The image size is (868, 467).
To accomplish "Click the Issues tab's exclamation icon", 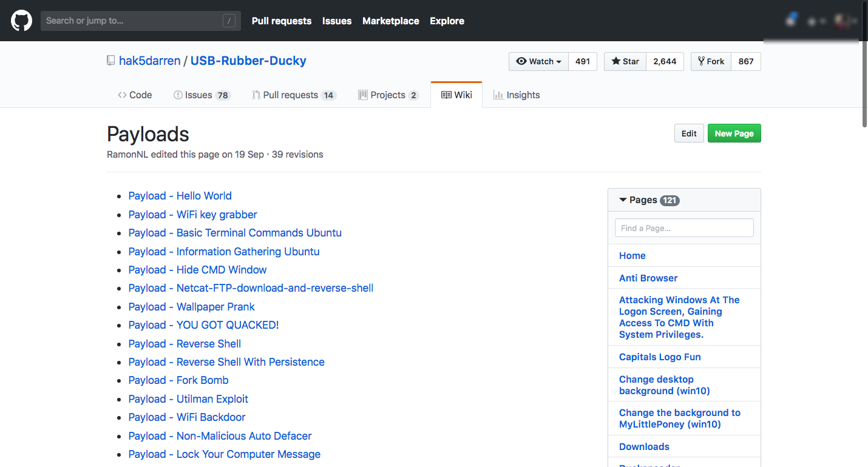I will pyautogui.click(x=178, y=95).
